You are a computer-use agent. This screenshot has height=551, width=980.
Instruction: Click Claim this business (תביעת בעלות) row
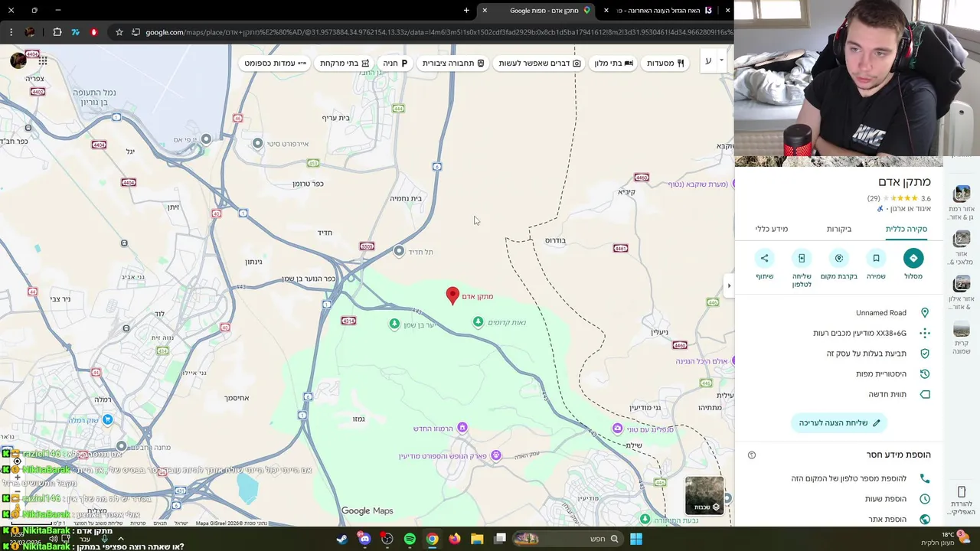(840, 354)
